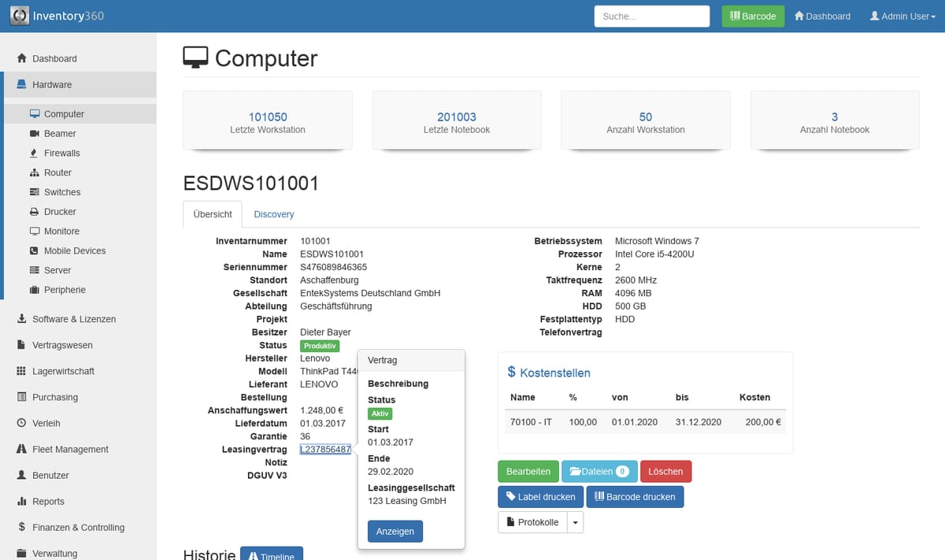Expand Software & Lizenzen menu section
The image size is (945, 560).
[73, 319]
